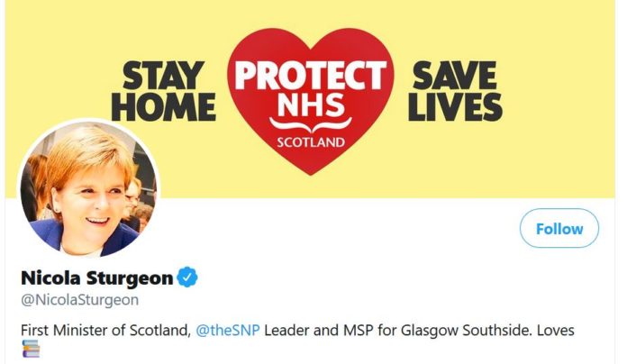Open the @theSNP mention link
The height and width of the screenshot is (364, 627).
[228, 331]
